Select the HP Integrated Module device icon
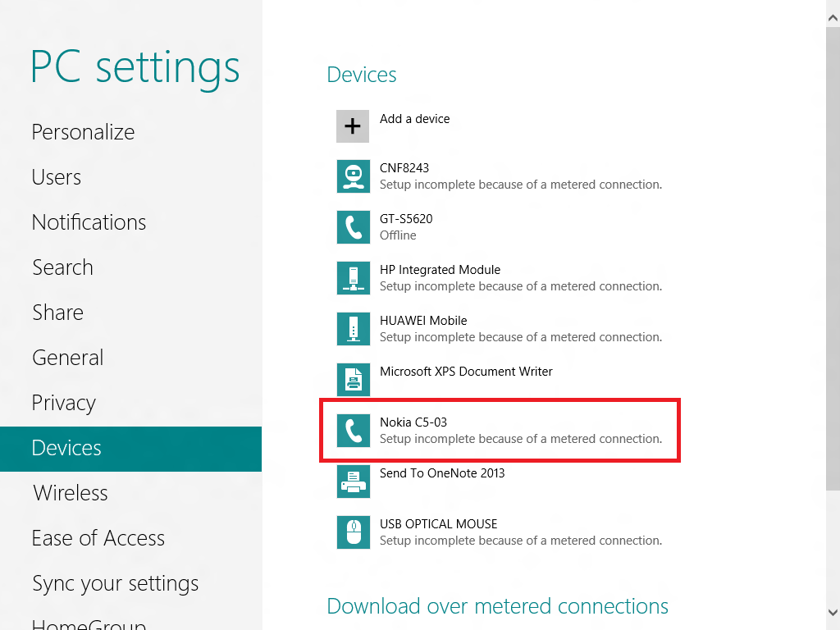Screen dimensions: 840x630 353,277
